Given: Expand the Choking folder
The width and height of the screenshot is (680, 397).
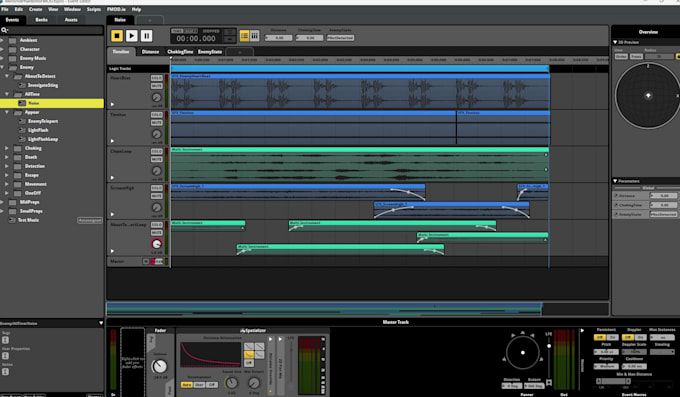Looking at the screenshot, I should [x=7, y=148].
